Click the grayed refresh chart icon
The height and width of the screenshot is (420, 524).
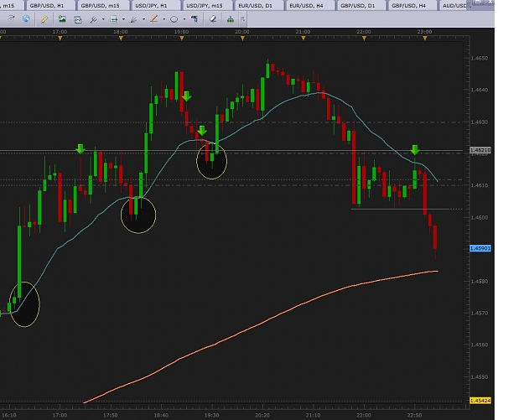(11, 18)
